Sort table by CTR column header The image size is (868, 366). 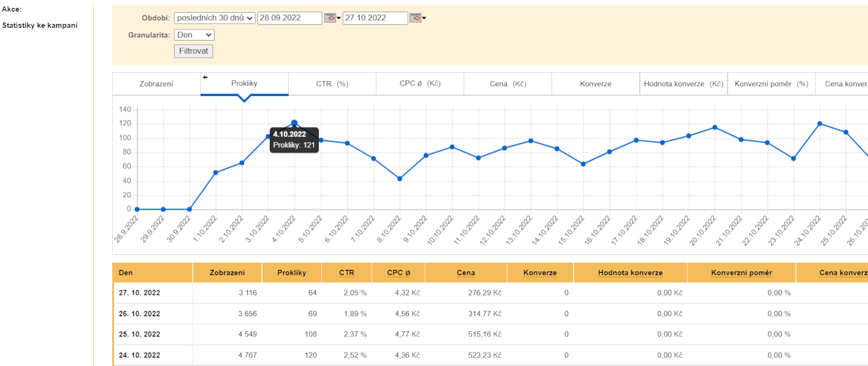[347, 273]
